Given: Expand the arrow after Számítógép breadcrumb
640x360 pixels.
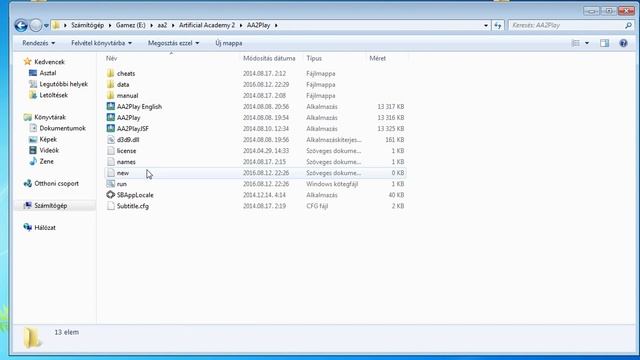Looking at the screenshot, I should point(110,25).
